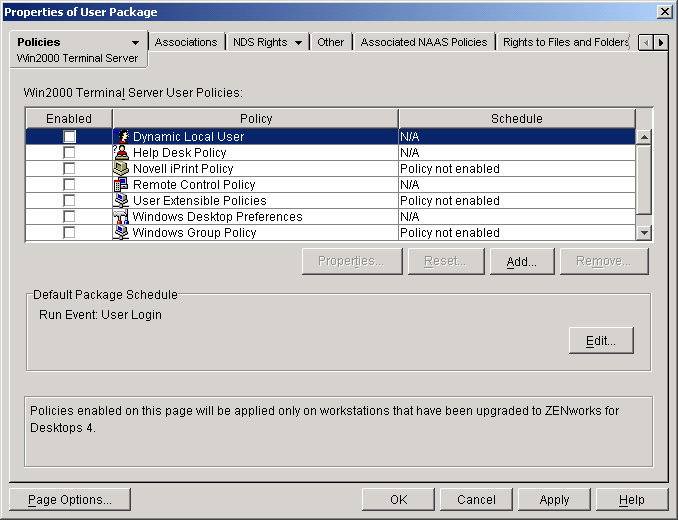Open Help for this dialog
Image resolution: width=678 pixels, height=520 pixels.
point(632,500)
